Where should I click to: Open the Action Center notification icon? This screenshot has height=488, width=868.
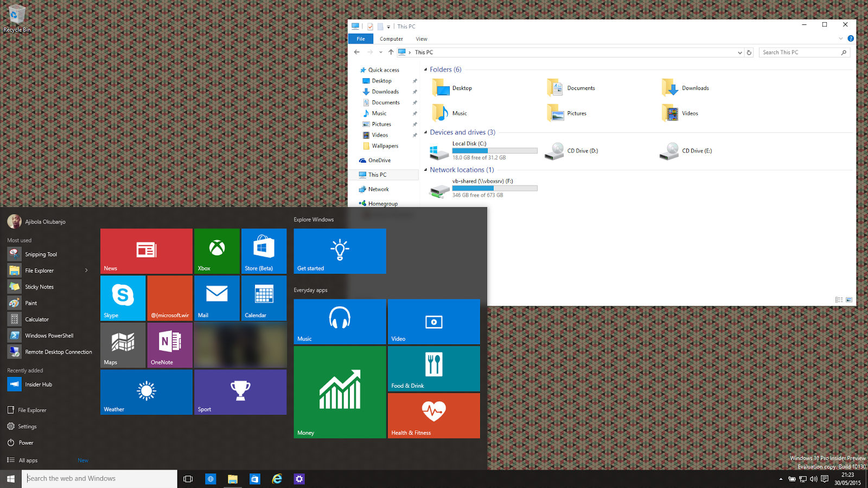(825, 479)
